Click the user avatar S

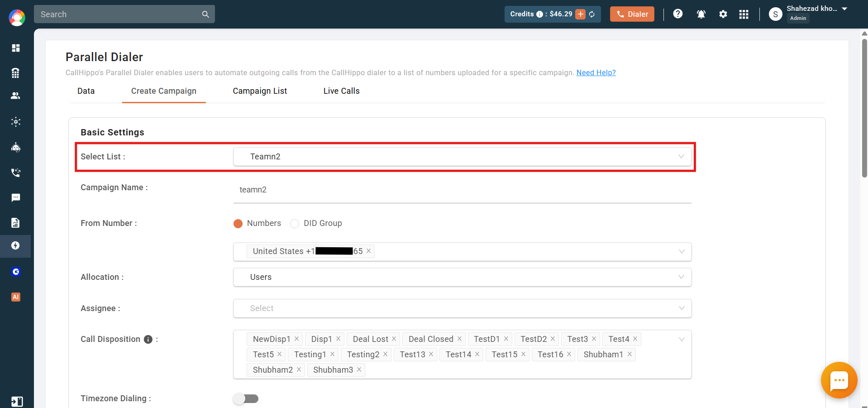(776, 14)
